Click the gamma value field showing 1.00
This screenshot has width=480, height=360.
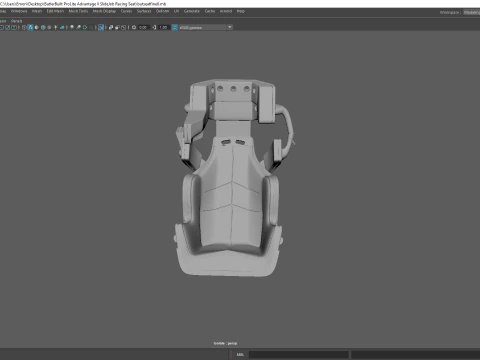tap(163, 27)
